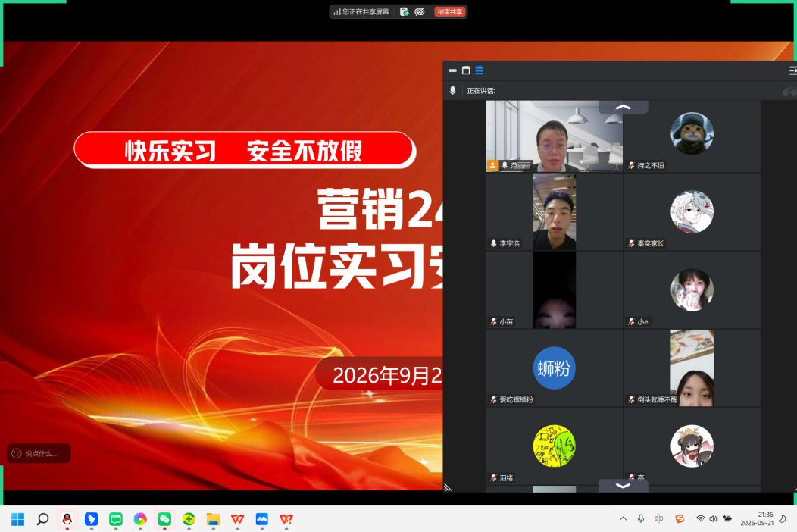The height and width of the screenshot is (532, 797).
Task: Click the Sogou input method S icon
Action: 680,519
